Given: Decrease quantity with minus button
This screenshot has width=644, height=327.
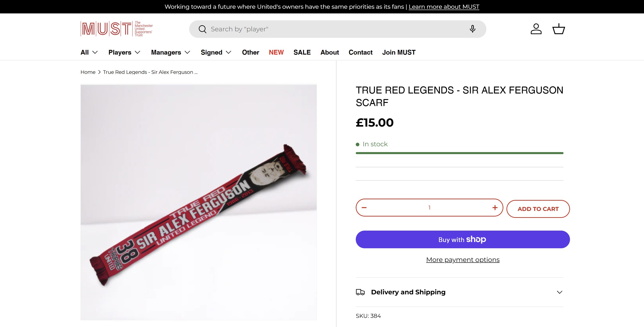Looking at the screenshot, I should (x=364, y=208).
